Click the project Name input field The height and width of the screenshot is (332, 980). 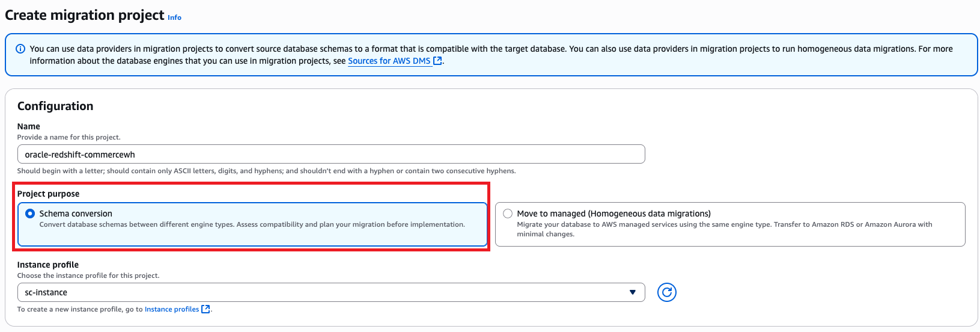click(330, 155)
